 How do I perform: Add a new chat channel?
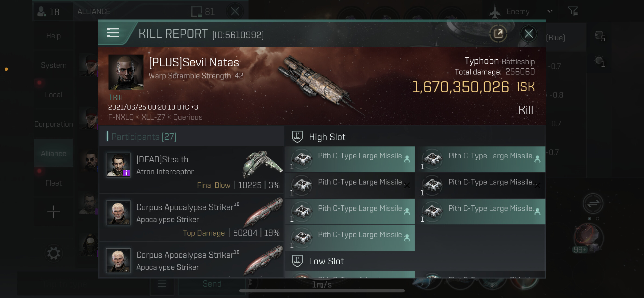pos(54,212)
